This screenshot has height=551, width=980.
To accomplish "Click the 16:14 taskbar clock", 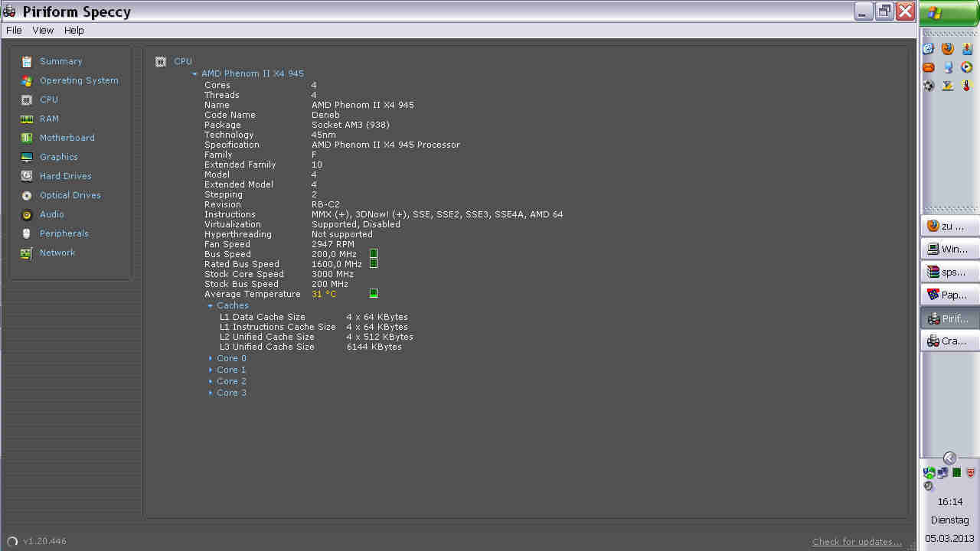I will click(x=950, y=502).
